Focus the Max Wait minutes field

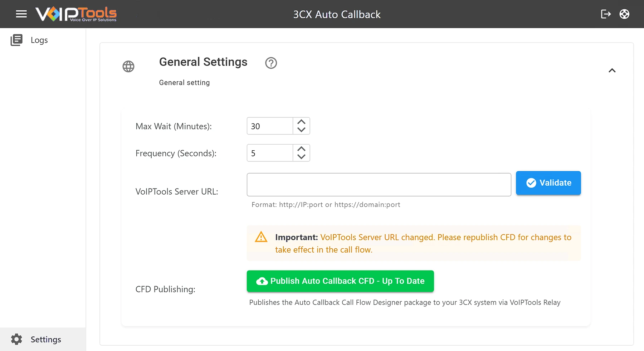270,126
